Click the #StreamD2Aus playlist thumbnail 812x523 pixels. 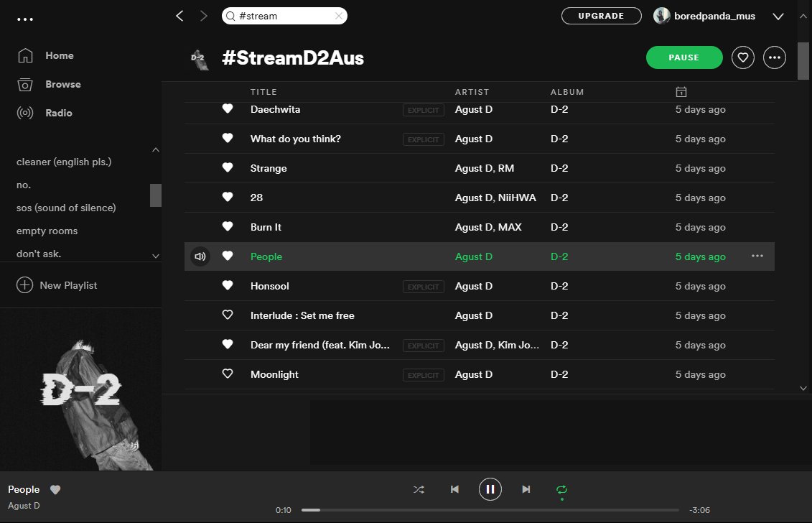[200, 59]
